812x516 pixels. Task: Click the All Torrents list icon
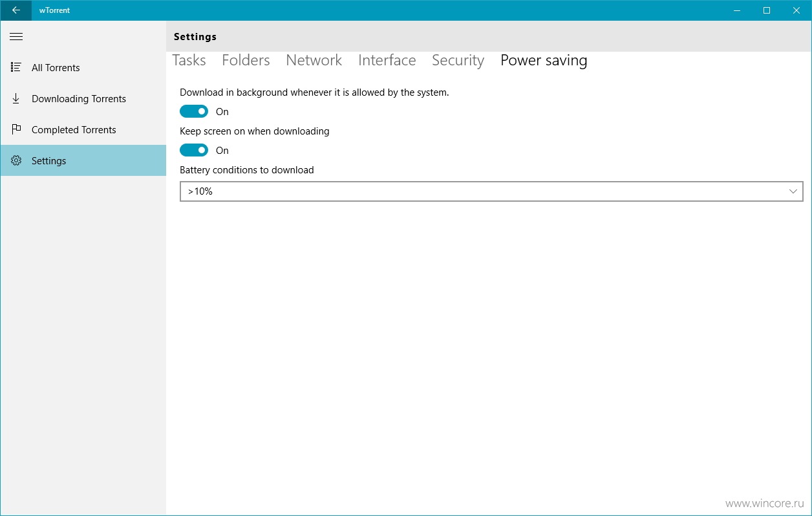pos(16,67)
